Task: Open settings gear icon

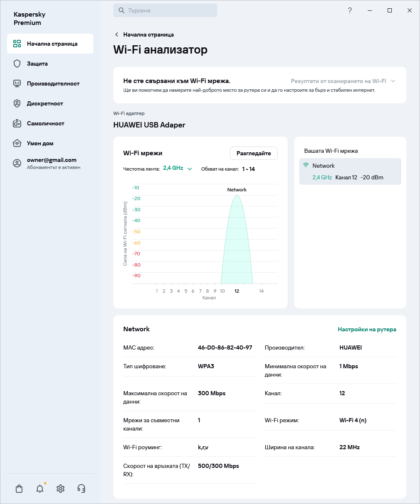Action: click(61, 489)
